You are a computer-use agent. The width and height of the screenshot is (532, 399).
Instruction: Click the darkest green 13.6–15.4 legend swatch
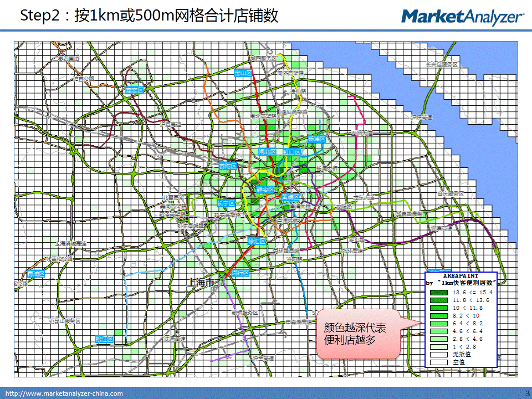439,291
